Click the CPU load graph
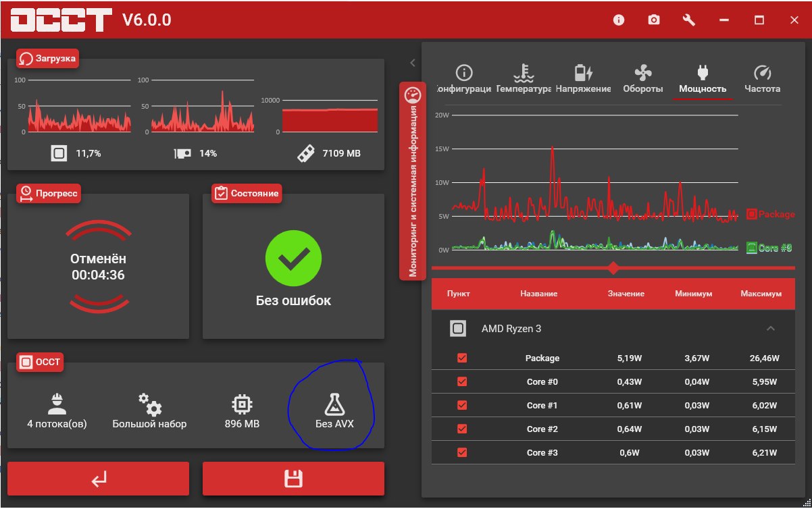Viewport: 812px width, 509px height. 79,106
